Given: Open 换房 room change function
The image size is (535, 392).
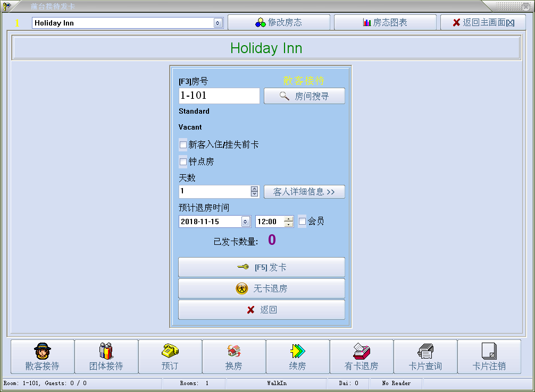Looking at the screenshot, I should tap(233, 356).
